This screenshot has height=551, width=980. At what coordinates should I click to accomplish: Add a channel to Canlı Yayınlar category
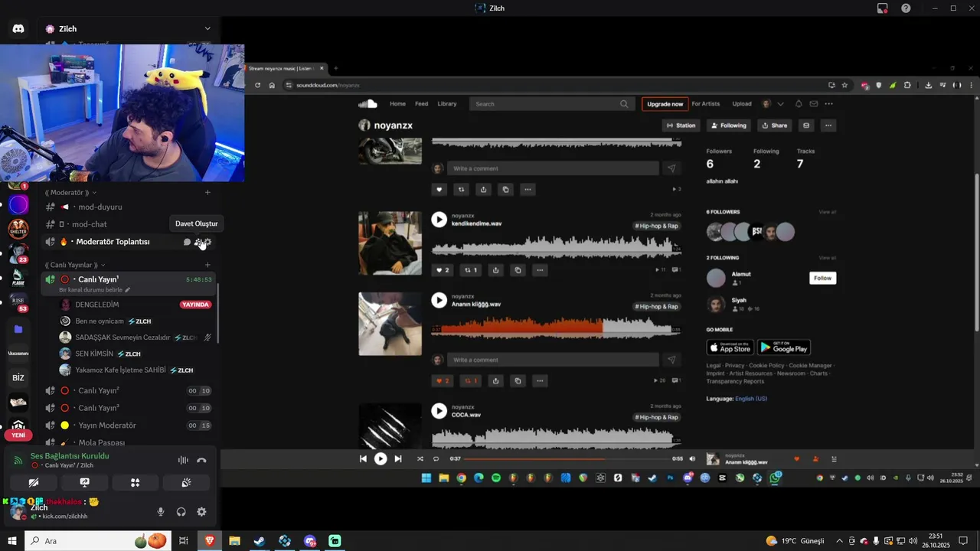pos(207,265)
